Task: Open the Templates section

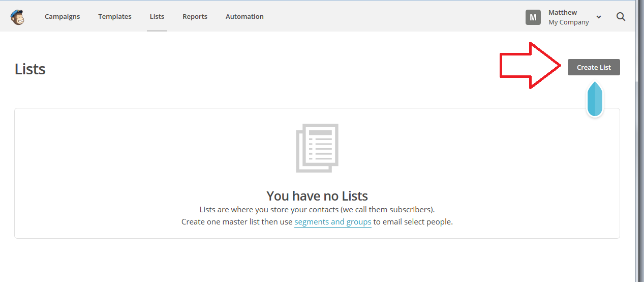Action: [115, 17]
